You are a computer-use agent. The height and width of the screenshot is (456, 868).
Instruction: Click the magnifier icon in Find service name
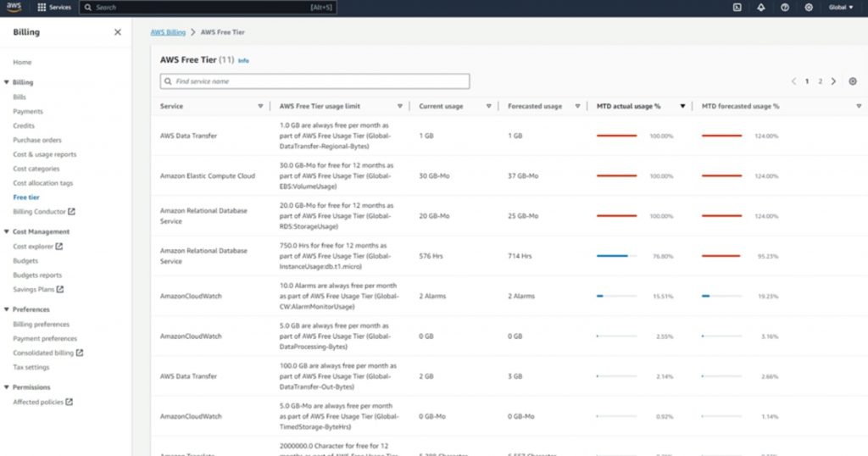click(168, 81)
